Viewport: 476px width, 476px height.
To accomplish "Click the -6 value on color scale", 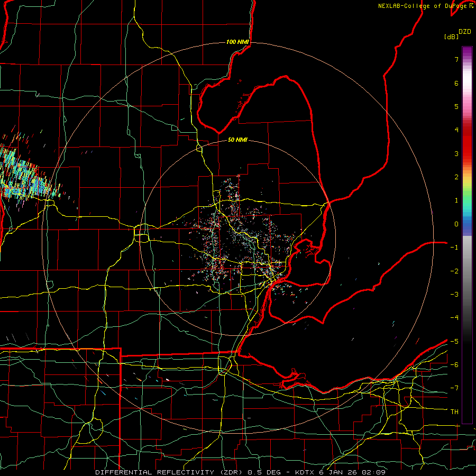I will [x=454, y=365].
